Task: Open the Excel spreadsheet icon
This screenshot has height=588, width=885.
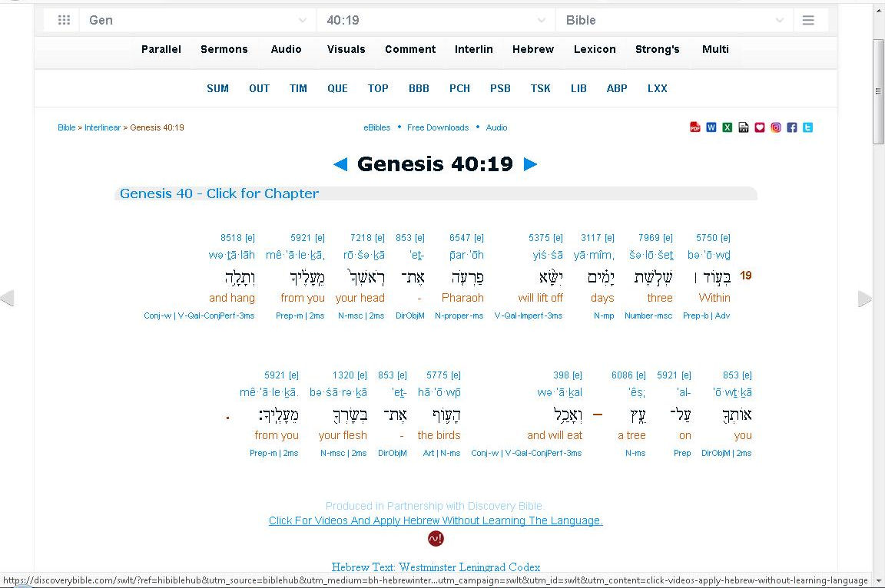Action: coord(728,127)
